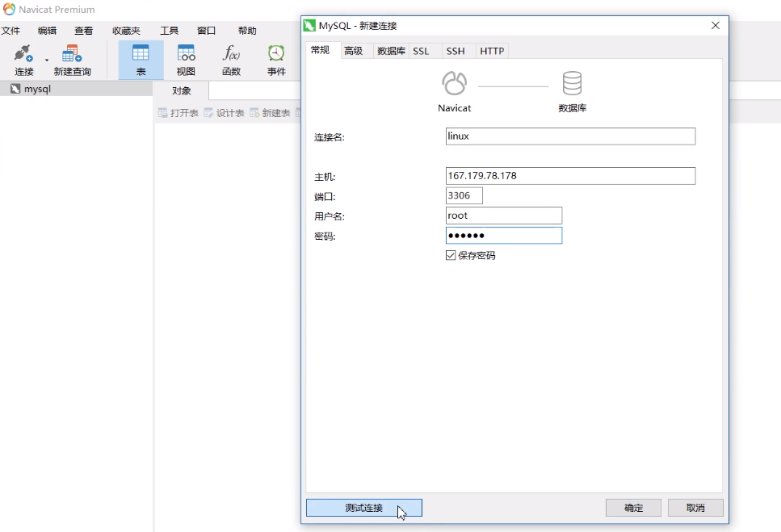Viewport: 781px width, 532px height.
Task: Open the File (文件) menu
Action: pos(10,31)
